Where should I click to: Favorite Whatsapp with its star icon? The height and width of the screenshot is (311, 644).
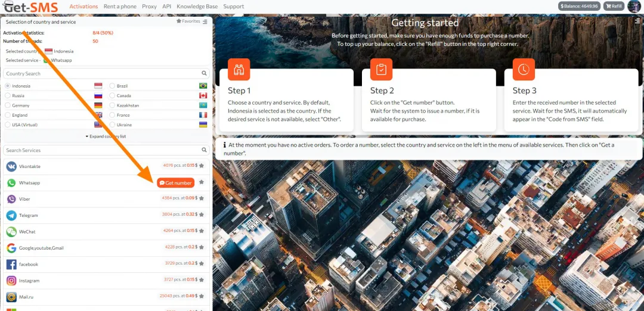tap(202, 182)
